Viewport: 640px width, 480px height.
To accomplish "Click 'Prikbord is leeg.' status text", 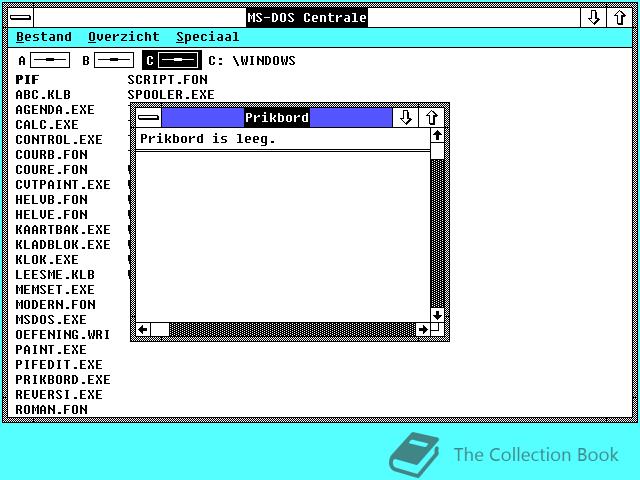I will point(207,139).
